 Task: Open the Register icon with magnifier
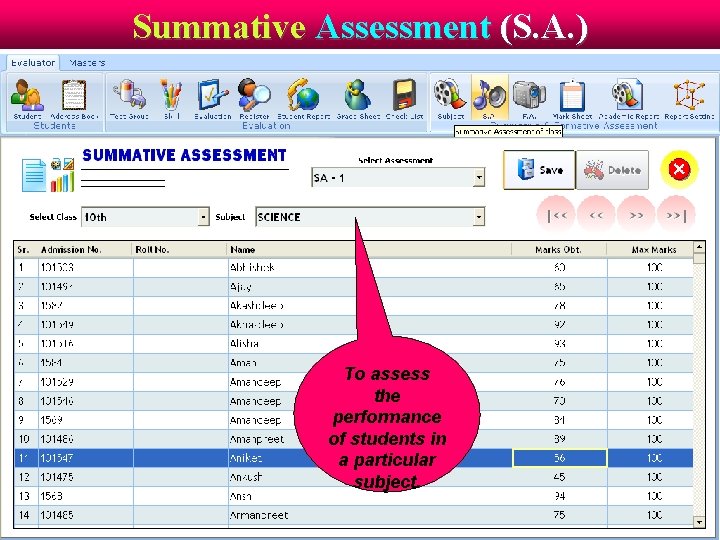point(254,99)
